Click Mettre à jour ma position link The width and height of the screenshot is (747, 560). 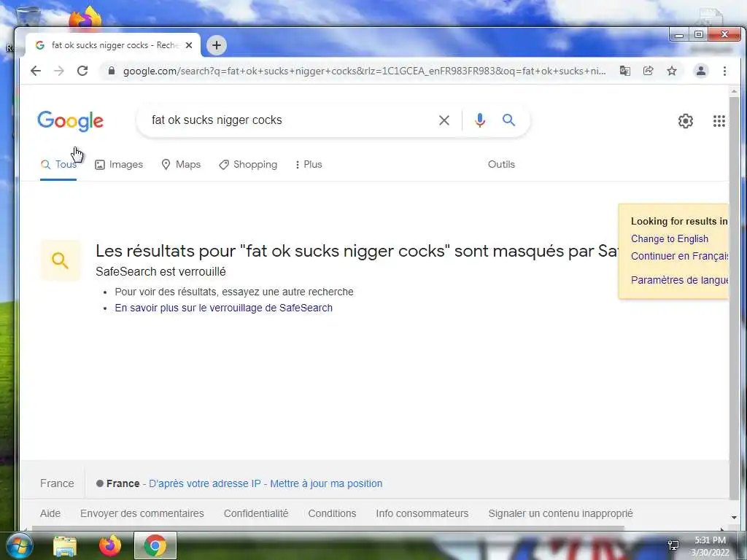326,484
